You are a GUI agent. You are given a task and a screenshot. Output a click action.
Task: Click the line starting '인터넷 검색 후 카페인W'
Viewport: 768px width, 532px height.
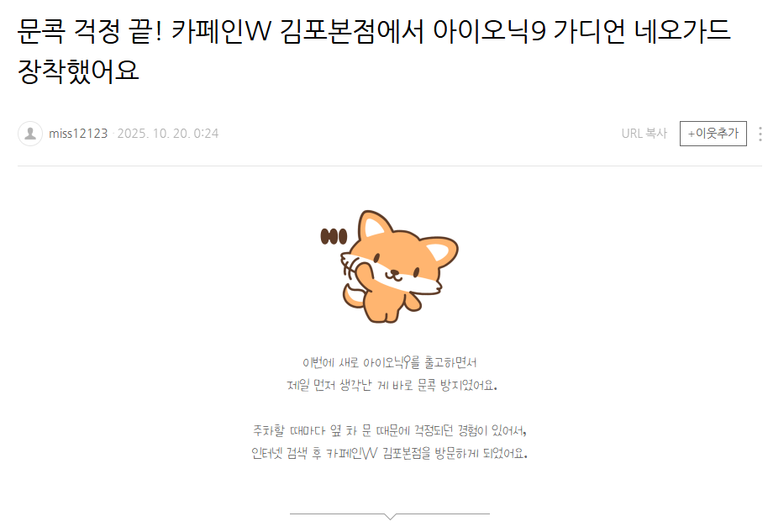click(389, 453)
